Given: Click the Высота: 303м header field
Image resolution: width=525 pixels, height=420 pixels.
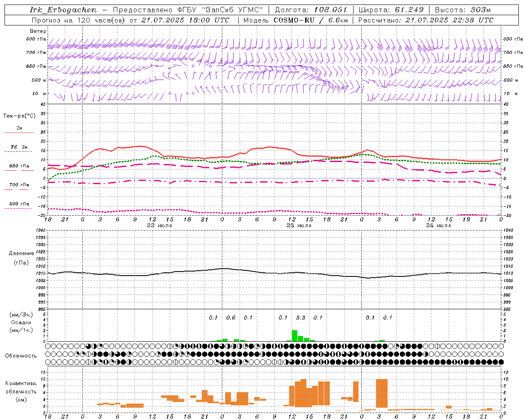Looking at the screenshot, I should [x=463, y=10].
